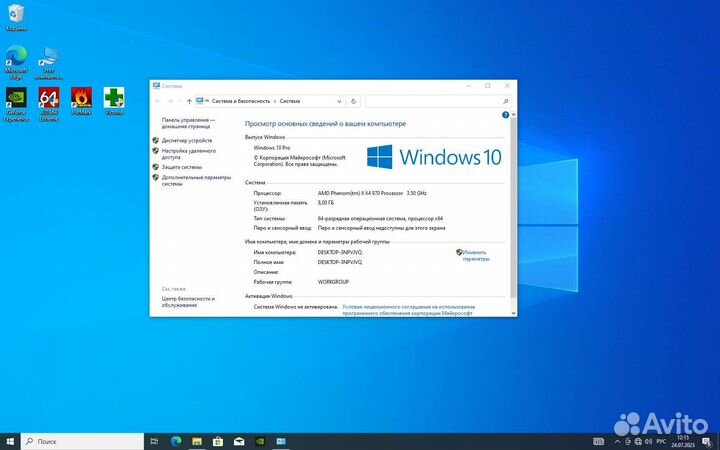Image resolution: width=720 pixels, height=450 pixels.
Task: Open File Explorer from the taskbar
Action: click(197, 441)
